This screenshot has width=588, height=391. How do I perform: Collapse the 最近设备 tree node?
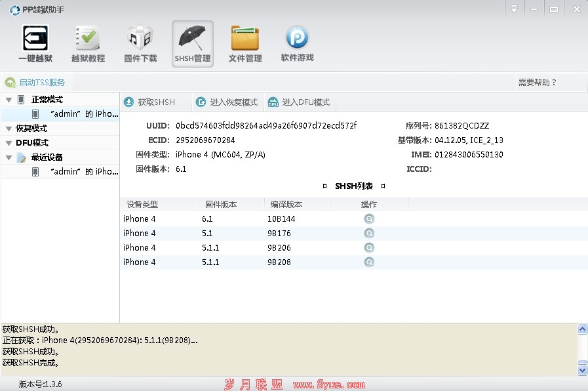(x=9, y=157)
